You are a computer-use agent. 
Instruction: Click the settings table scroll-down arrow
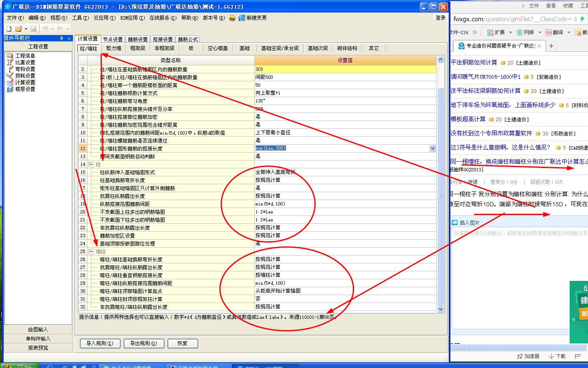point(441,309)
